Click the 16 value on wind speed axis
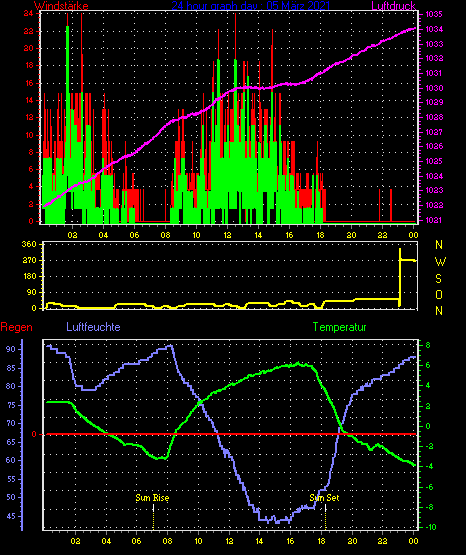The width and height of the screenshot is (466, 555). (28, 83)
